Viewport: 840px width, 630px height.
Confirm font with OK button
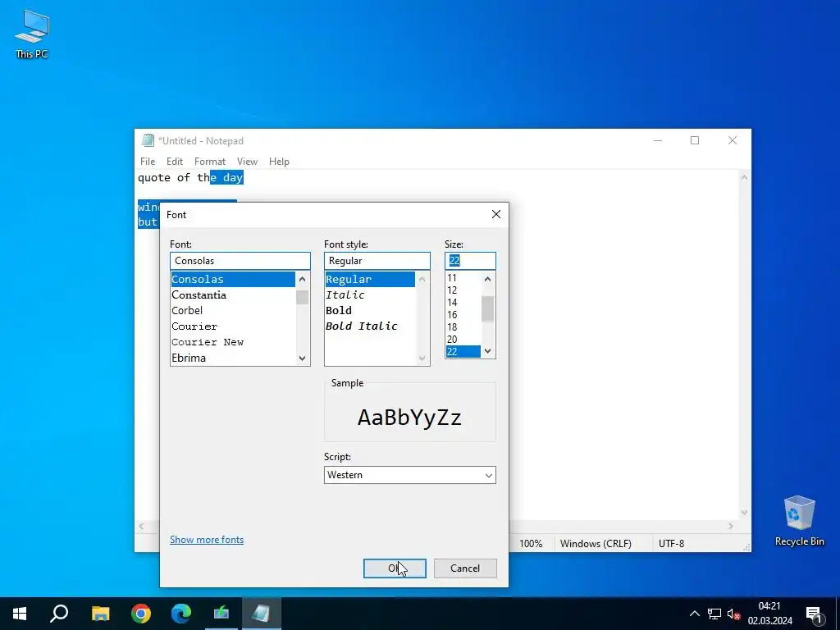click(x=395, y=568)
